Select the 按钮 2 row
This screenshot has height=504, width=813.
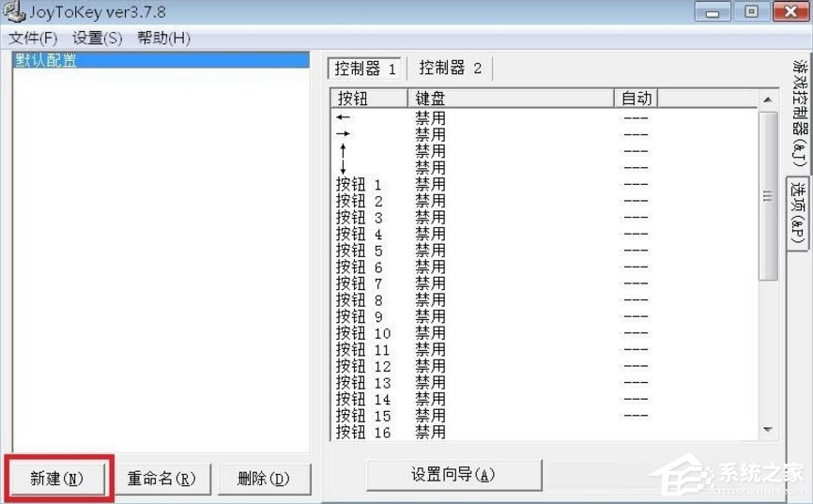point(545,201)
